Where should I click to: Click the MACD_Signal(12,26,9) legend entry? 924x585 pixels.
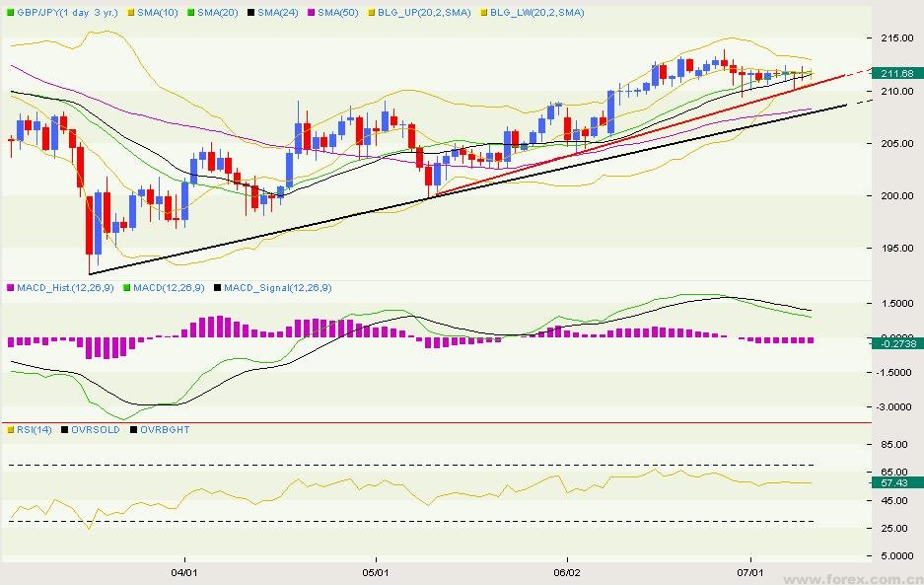pos(276,287)
